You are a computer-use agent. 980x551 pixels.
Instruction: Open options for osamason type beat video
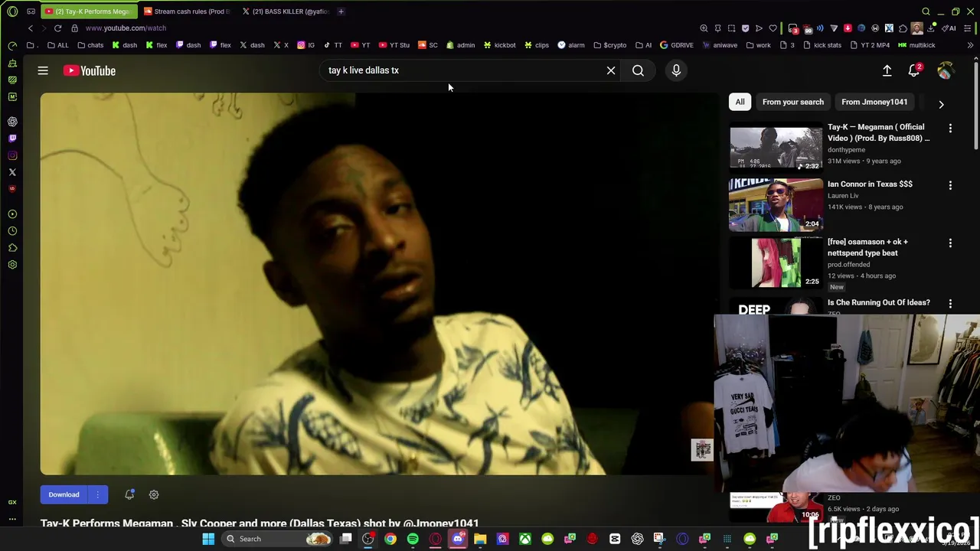950,243
